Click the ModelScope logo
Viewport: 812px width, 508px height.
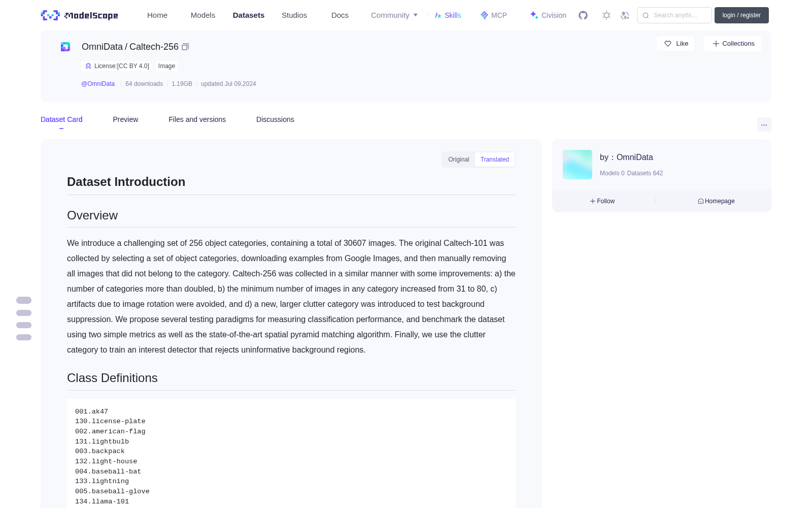(x=80, y=15)
